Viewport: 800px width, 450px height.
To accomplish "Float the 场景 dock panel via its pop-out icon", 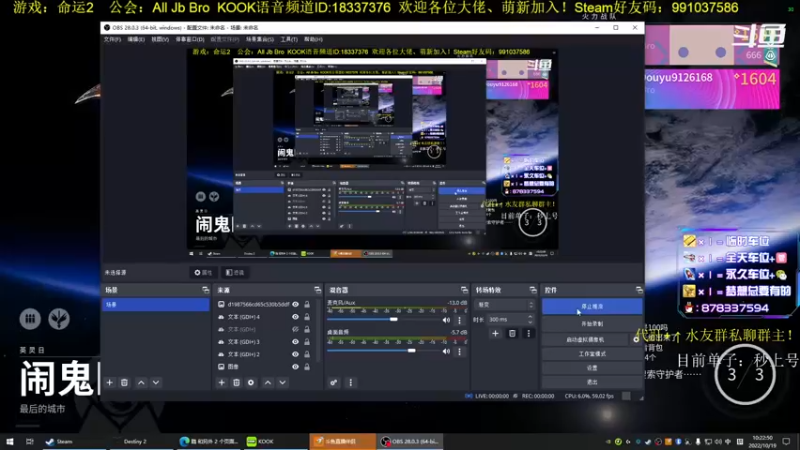I will tap(206, 290).
